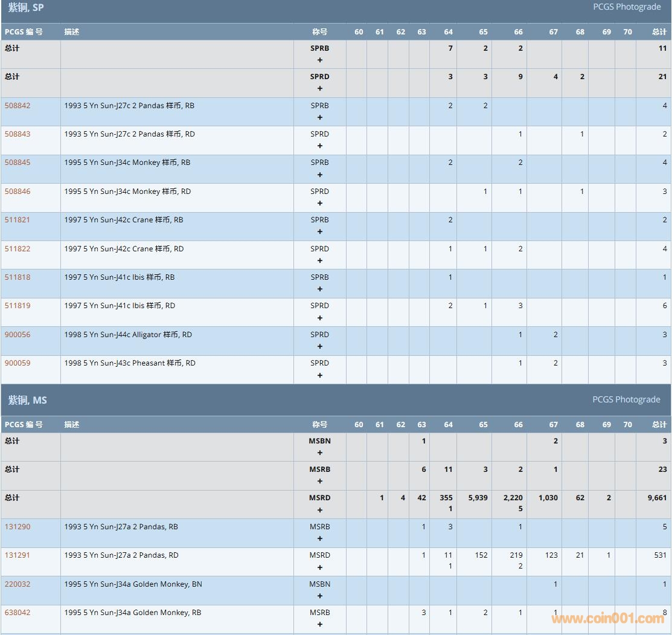The width and height of the screenshot is (672, 635).
Task: Open PCGS number 900059 link
Action: pyautogui.click(x=18, y=363)
